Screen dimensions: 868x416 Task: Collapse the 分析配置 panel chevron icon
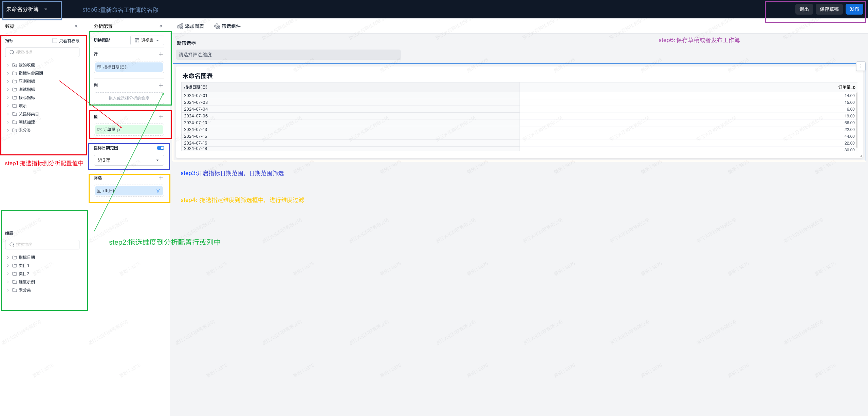pos(161,26)
